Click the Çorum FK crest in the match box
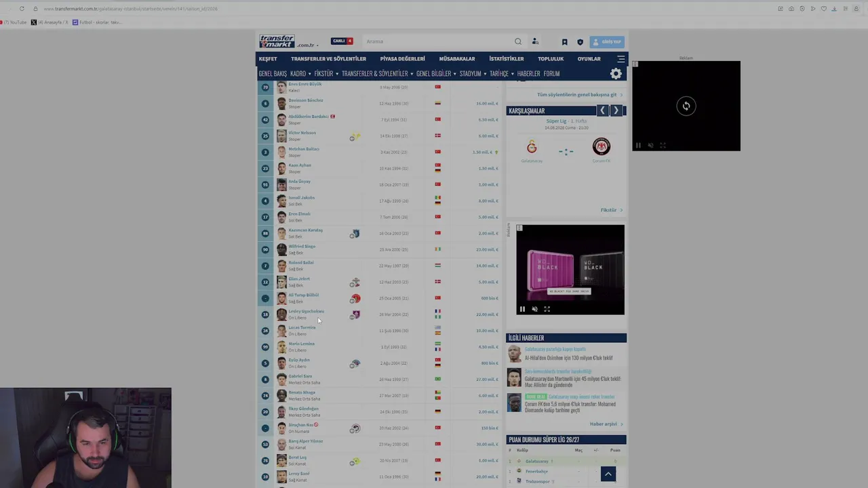 601,146
